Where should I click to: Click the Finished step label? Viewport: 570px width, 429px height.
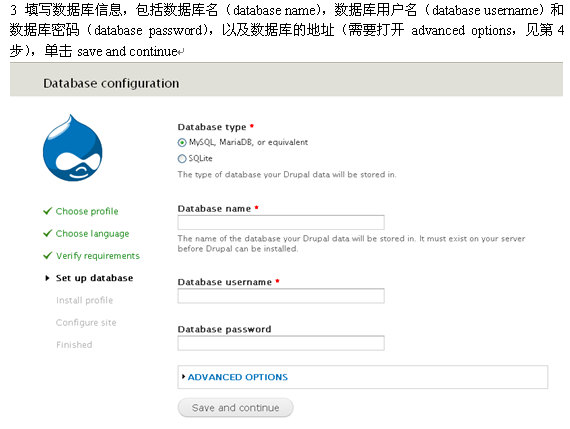pyautogui.click(x=74, y=345)
